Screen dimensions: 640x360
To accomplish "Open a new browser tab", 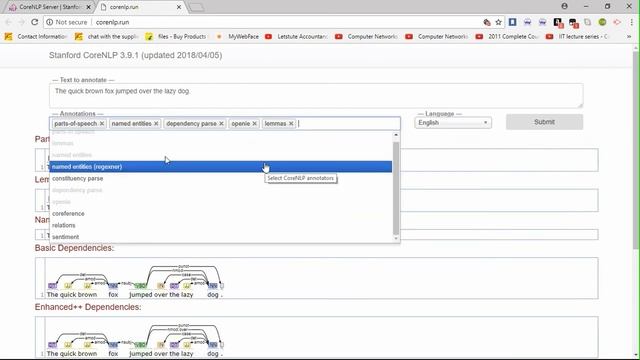I will pyautogui.click(x=197, y=7).
